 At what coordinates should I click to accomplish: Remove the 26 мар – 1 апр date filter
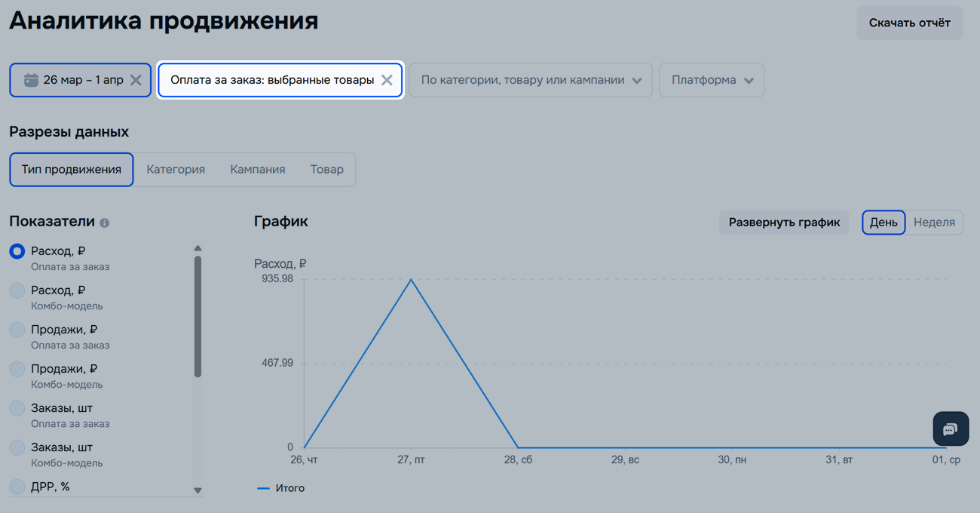(x=137, y=80)
